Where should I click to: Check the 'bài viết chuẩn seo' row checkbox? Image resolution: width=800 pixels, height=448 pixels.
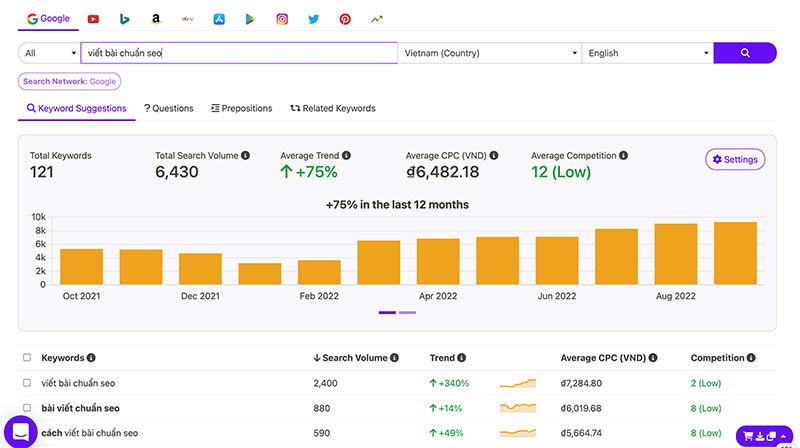27,408
